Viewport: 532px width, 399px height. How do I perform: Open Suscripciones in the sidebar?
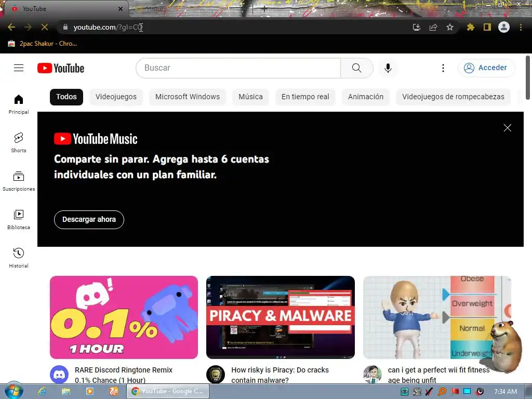(x=19, y=181)
